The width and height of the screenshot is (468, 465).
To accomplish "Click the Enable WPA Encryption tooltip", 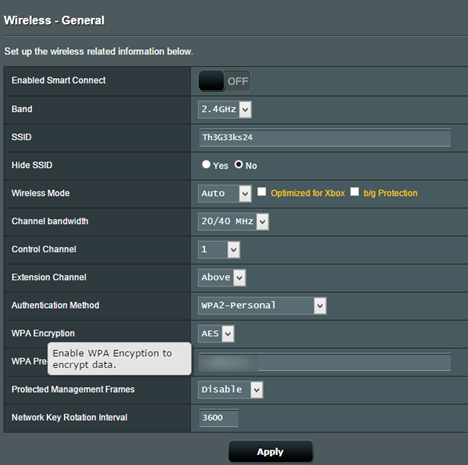I will [x=120, y=359].
